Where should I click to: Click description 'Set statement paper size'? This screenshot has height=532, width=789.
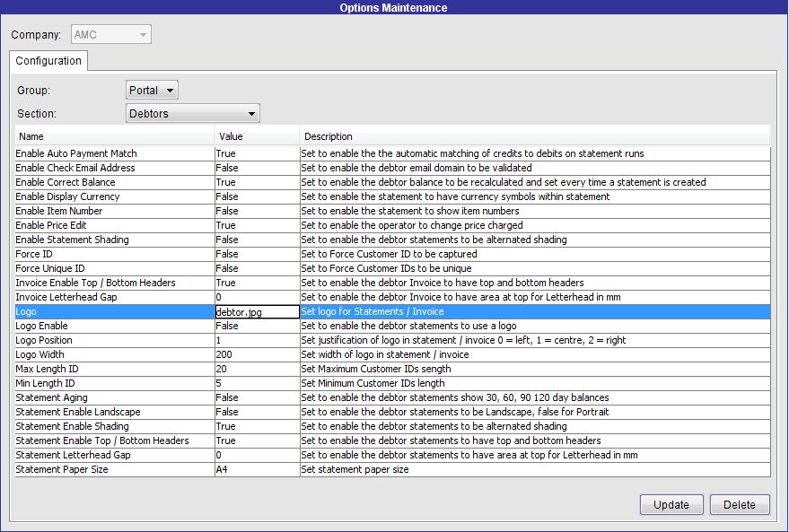pyautogui.click(x=355, y=469)
